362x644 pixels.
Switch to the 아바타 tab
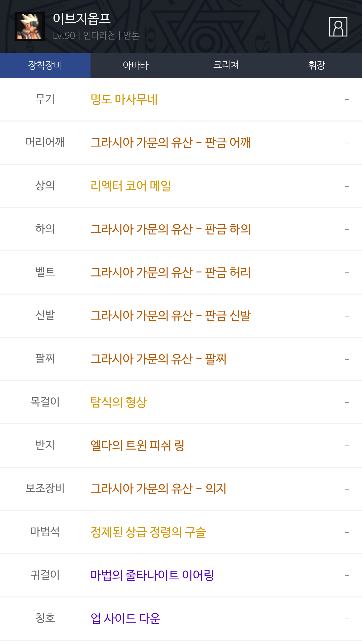[x=136, y=65]
